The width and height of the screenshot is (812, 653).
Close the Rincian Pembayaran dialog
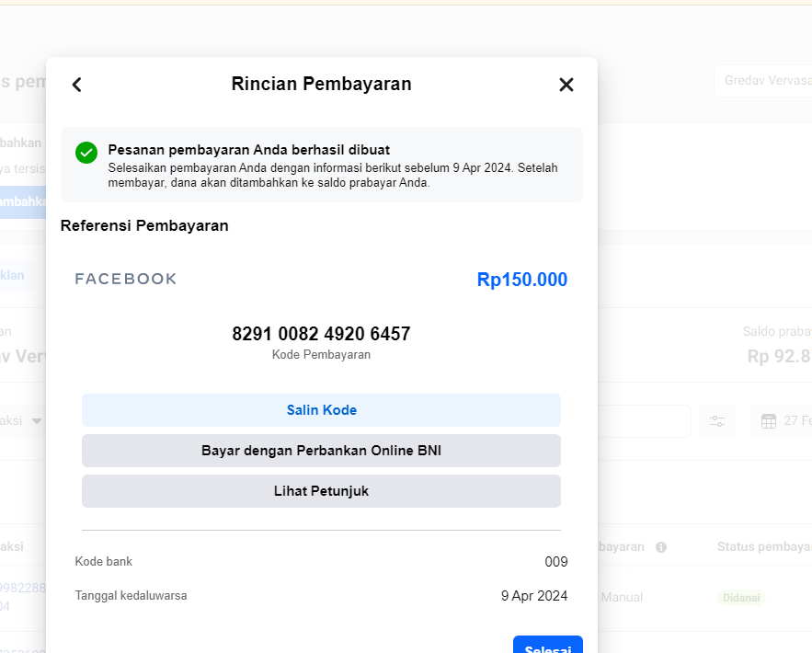[566, 85]
